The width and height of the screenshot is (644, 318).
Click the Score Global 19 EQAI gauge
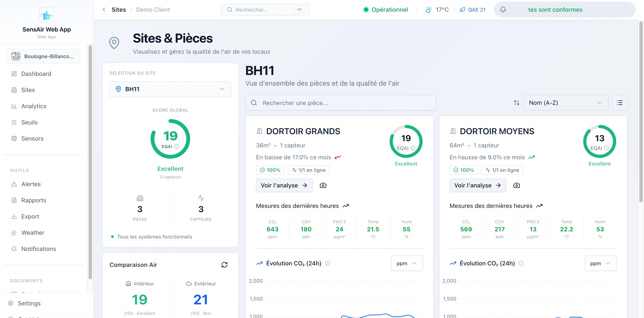coord(170,139)
